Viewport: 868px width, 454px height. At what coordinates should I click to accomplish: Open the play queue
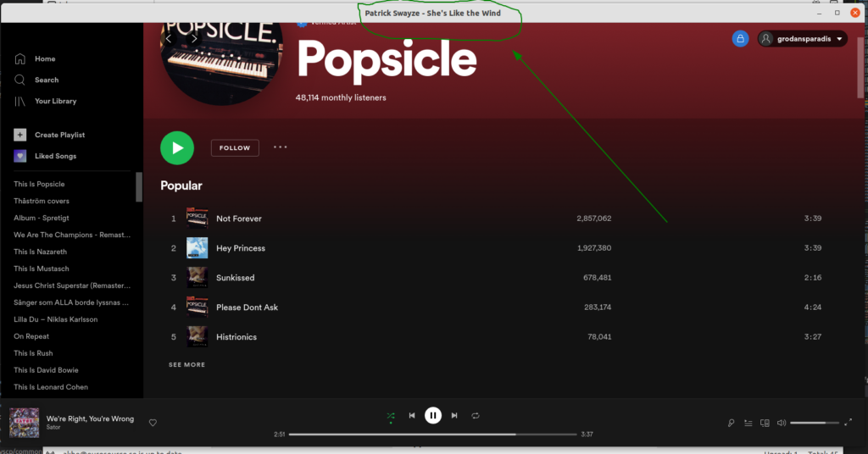(x=748, y=423)
